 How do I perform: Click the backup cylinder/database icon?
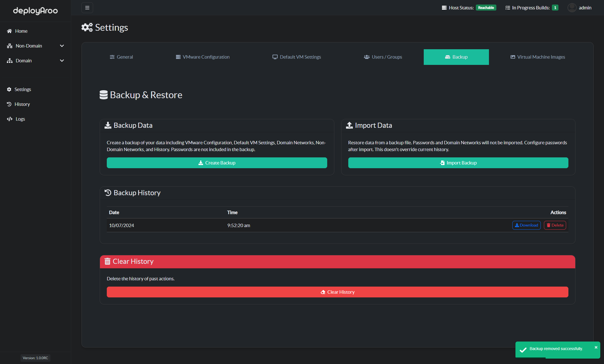tap(103, 94)
